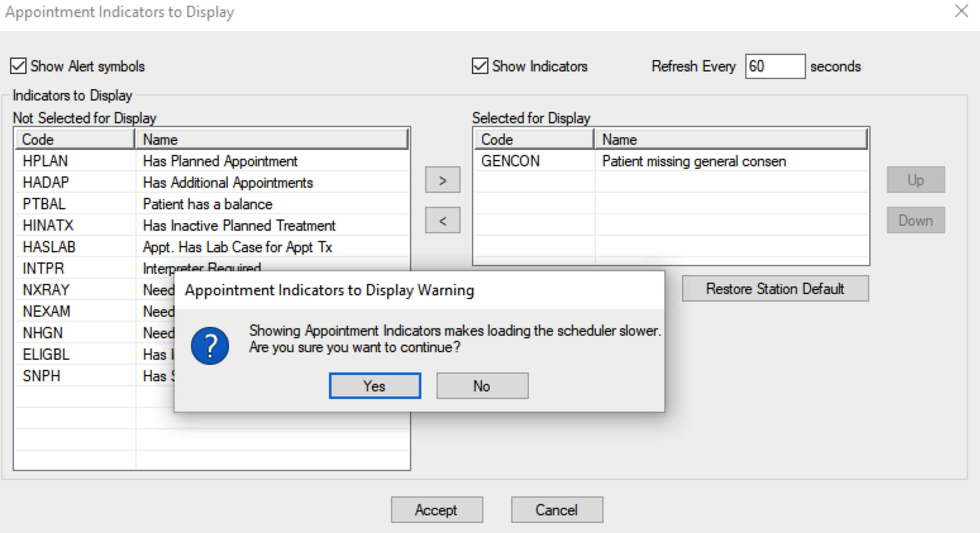Click the Code column header in Not Selected list
980x533 pixels.
(x=74, y=139)
